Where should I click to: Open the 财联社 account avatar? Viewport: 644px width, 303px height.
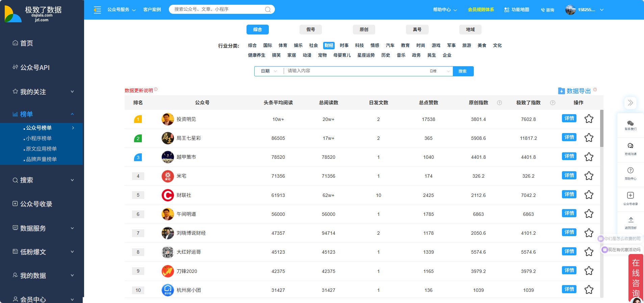tap(168, 195)
